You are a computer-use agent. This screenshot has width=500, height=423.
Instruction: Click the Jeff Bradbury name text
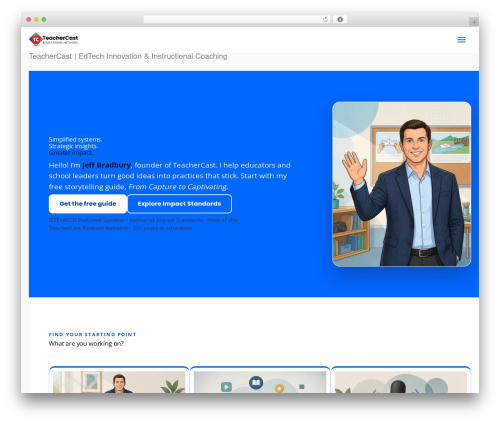tap(107, 165)
